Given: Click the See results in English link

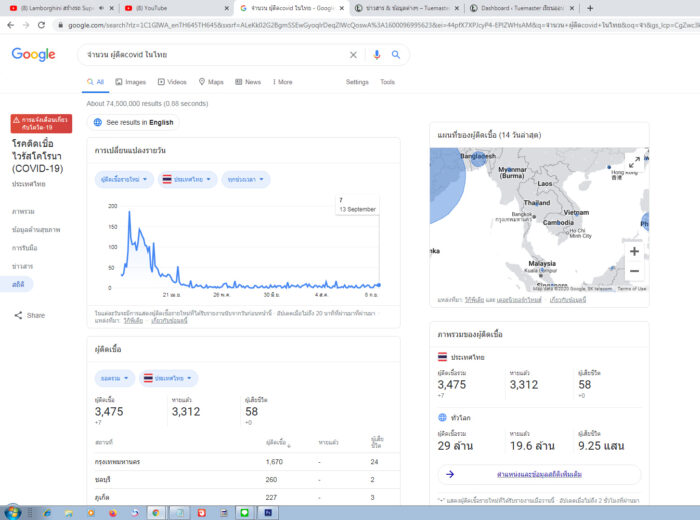Looking at the screenshot, I should [x=139, y=122].
